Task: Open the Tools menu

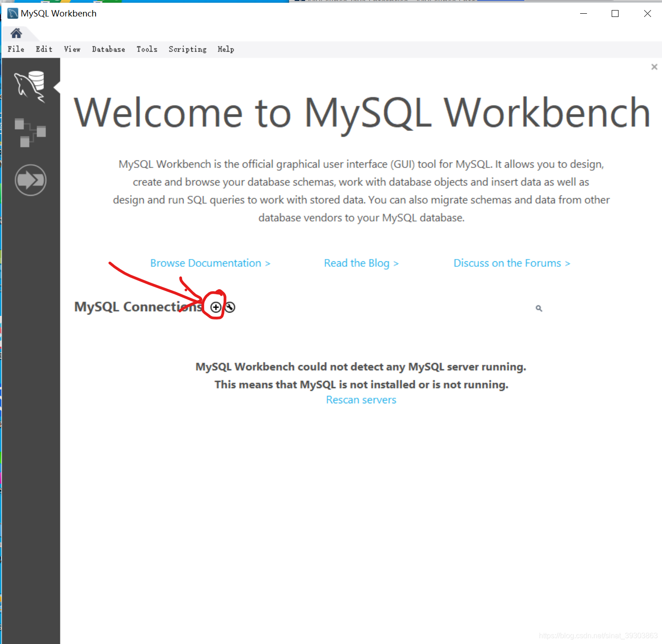Action: point(147,49)
